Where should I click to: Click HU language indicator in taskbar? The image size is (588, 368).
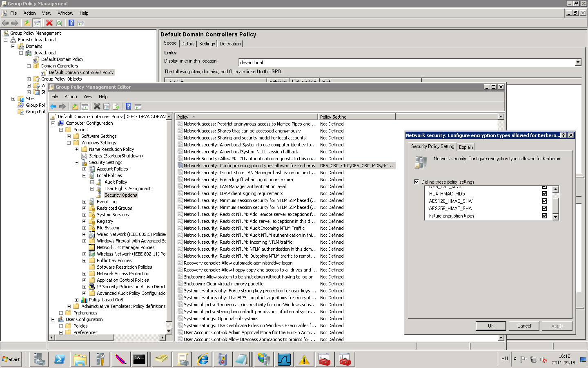tap(505, 359)
